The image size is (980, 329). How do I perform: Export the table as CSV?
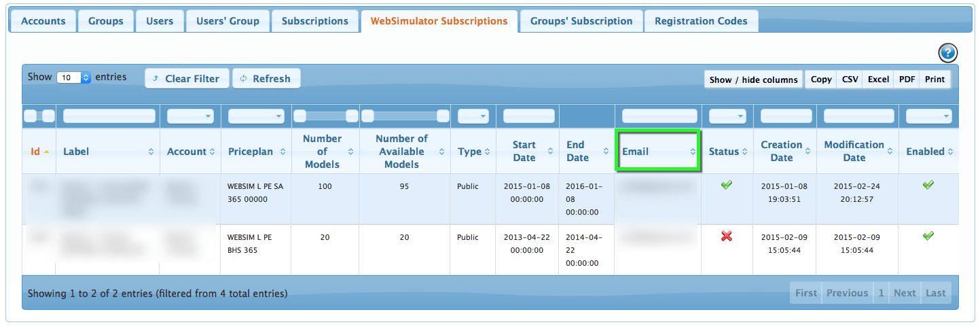[850, 80]
